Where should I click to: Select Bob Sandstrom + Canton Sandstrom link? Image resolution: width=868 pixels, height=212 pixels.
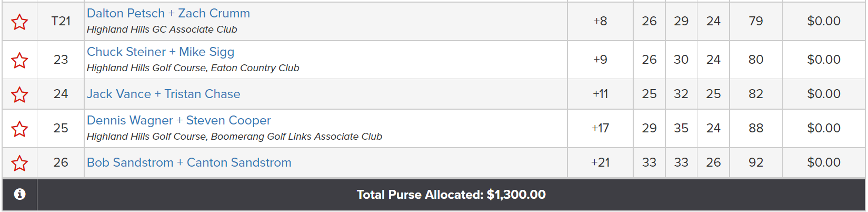tap(189, 162)
